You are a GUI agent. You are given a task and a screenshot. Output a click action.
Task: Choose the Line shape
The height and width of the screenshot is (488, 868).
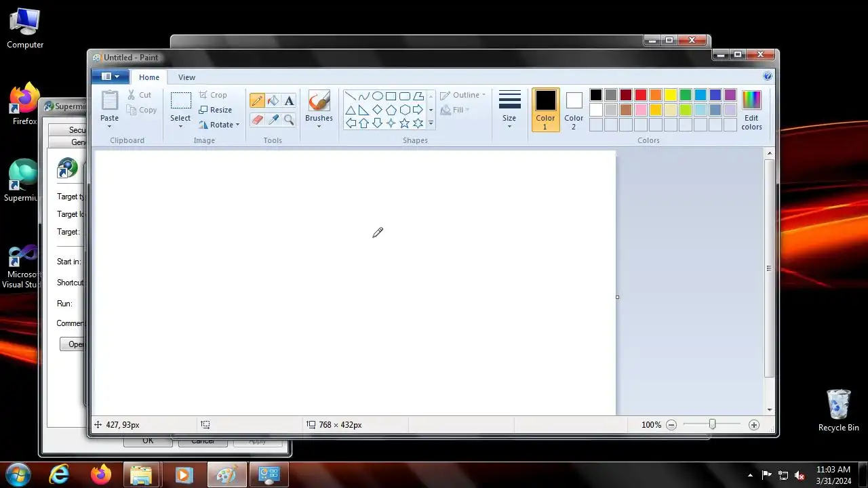point(351,96)
